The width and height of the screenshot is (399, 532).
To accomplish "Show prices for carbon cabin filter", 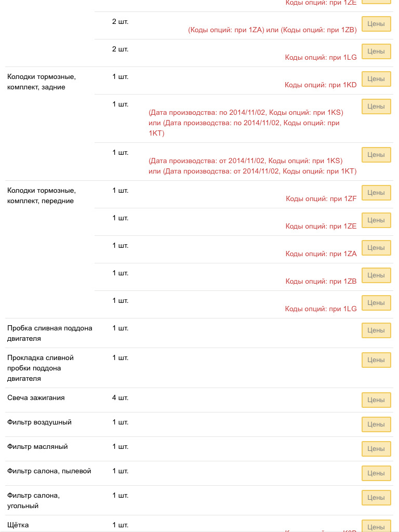I will tap(376, 497).
